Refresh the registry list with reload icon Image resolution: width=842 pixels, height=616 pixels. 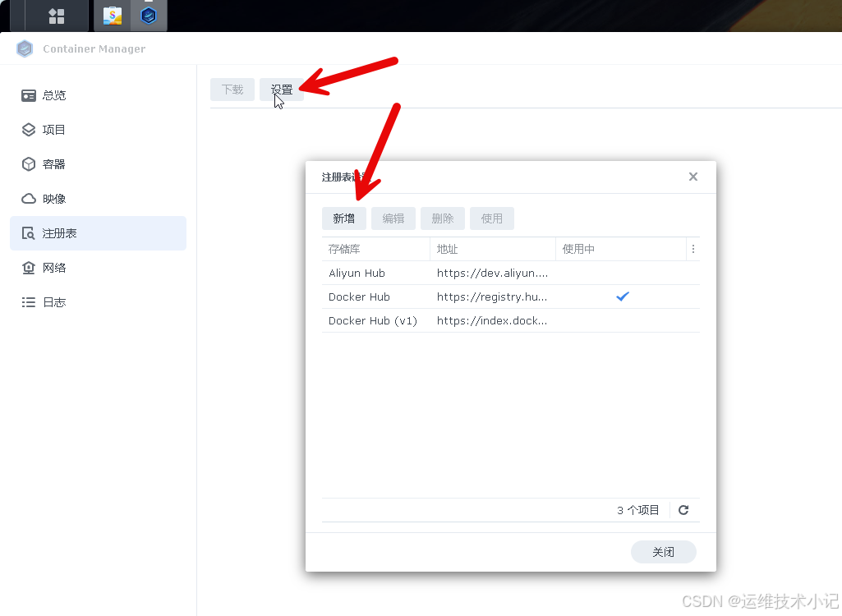tap(683, 510)
